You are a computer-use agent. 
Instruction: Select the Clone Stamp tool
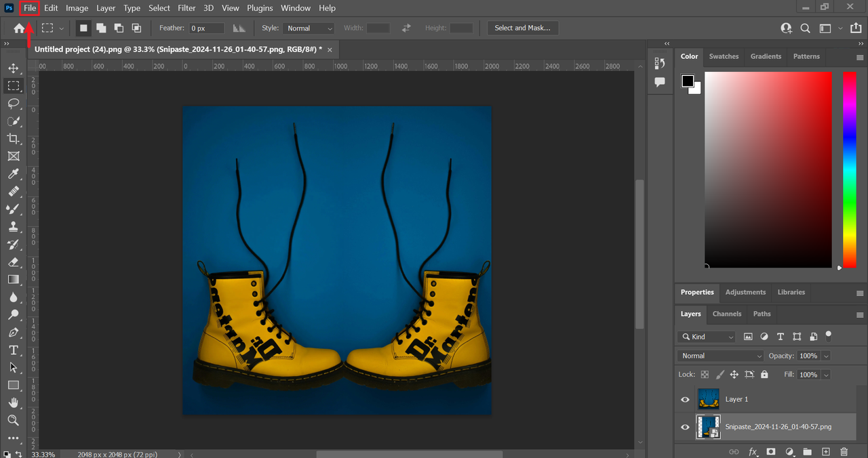[13, 227]
